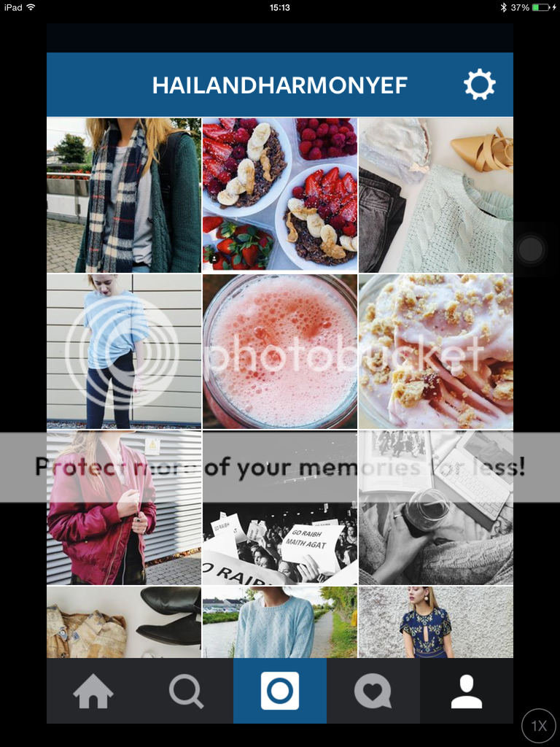The height and width of the screenshot is (747, 560).
Task: Open the GO RAIBH MAITH AGAT photo
Action: pos(280,508)
